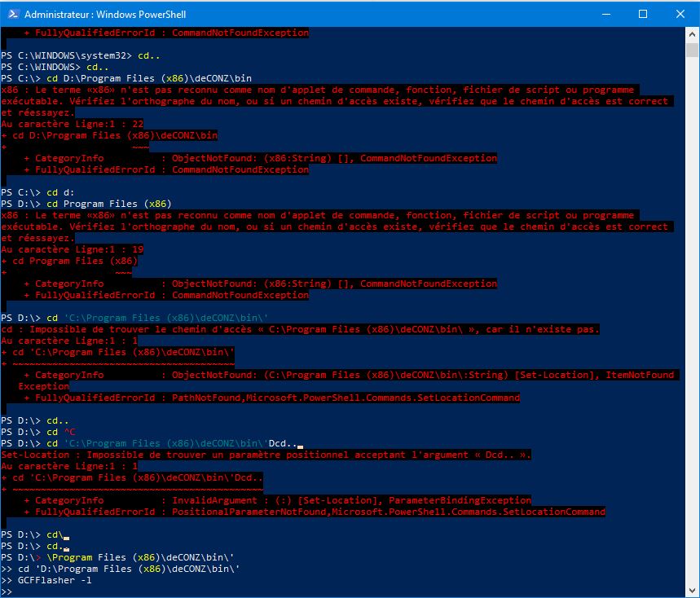Viewport: 700px width, 598px height.
Task: Maximize the PowerShell window
Action: (x=642, y=14)
